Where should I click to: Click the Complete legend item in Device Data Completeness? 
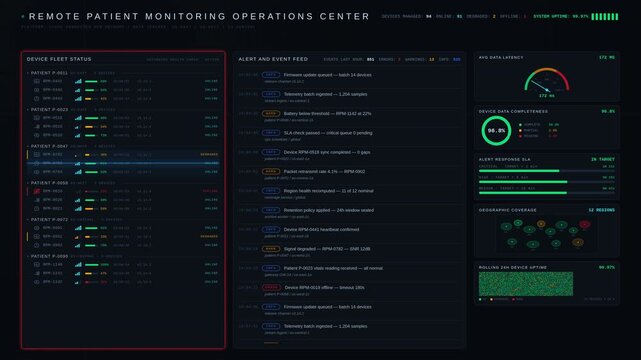point(539,125)
